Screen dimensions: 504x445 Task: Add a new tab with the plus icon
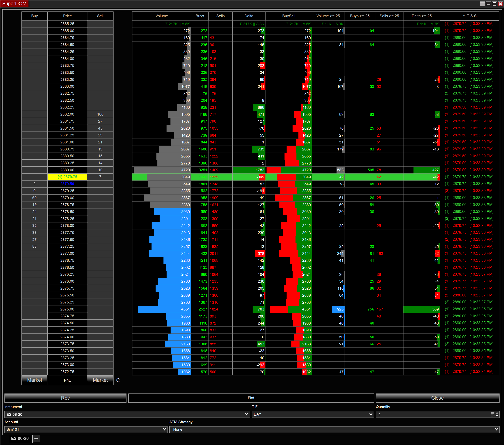(x=36, y=439)
